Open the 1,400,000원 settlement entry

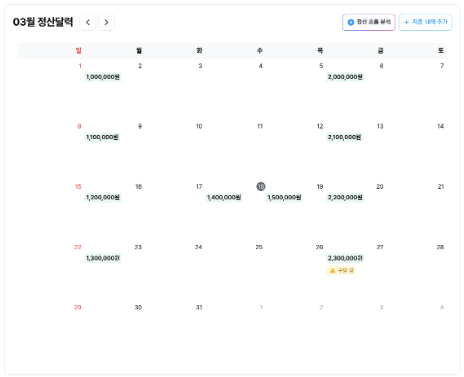tap(224, 197)
